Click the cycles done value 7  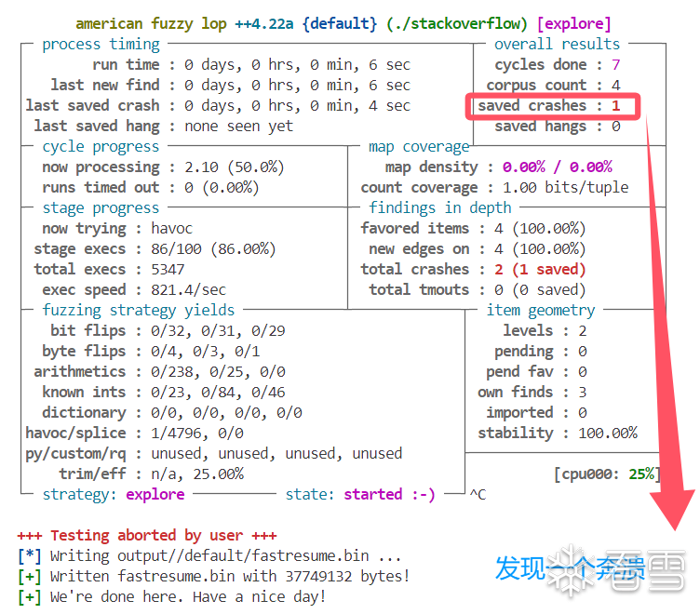[615, 65]
